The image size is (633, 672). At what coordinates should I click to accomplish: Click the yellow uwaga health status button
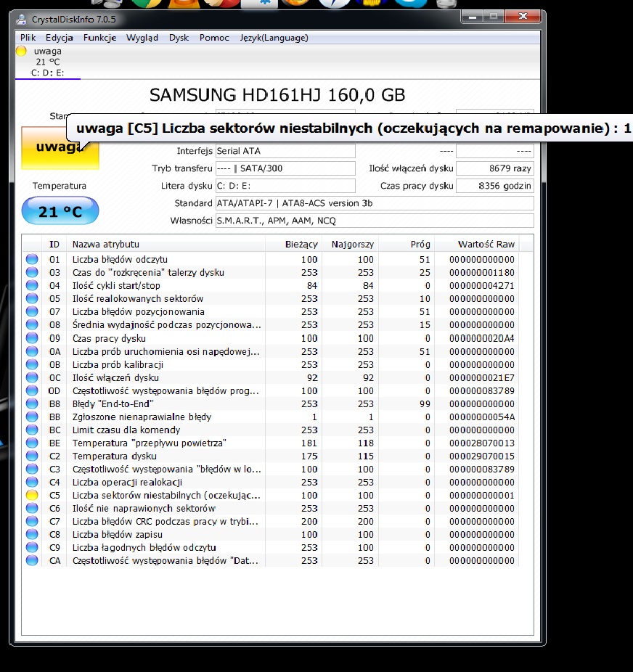coord(60,147)
